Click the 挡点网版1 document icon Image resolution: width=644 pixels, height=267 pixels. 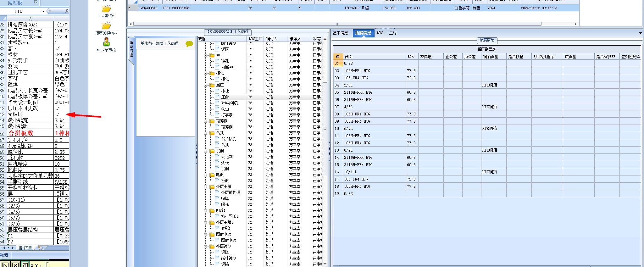[x=217, y=217]
